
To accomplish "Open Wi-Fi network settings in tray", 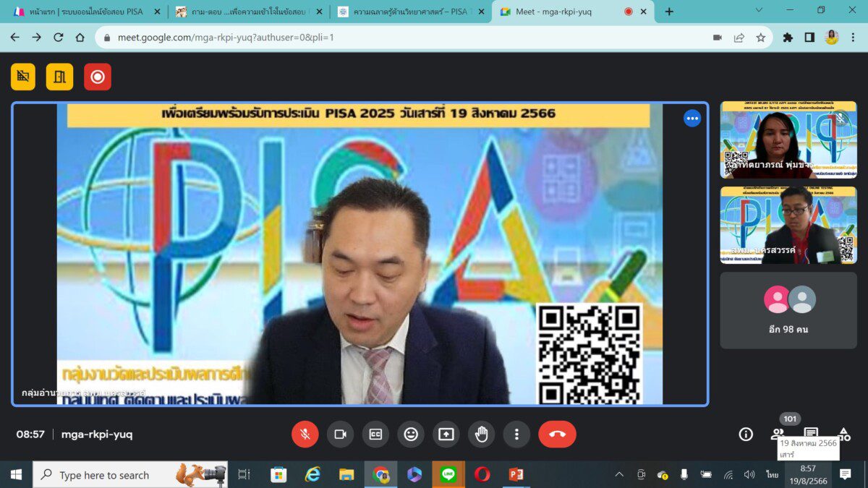I will pyautogui.click(x=728, y=475).
